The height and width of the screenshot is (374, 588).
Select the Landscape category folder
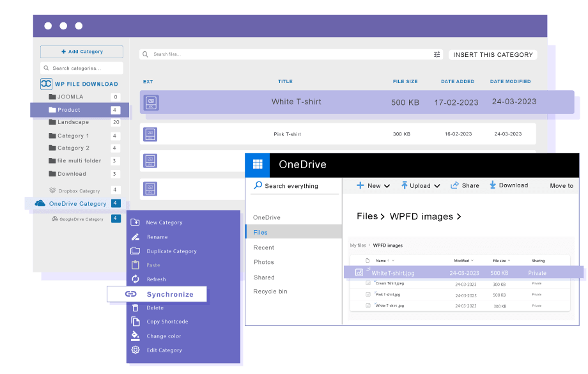(73, 122)
